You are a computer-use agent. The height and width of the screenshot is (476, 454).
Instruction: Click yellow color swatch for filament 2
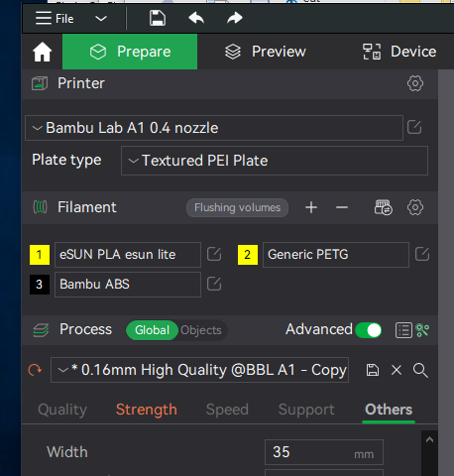click(248, 255)
